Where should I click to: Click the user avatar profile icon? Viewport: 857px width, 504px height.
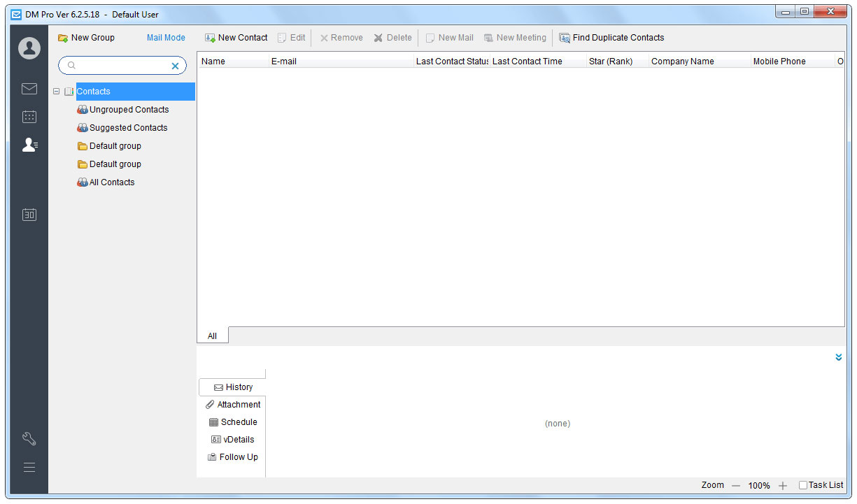click(29, 48)
